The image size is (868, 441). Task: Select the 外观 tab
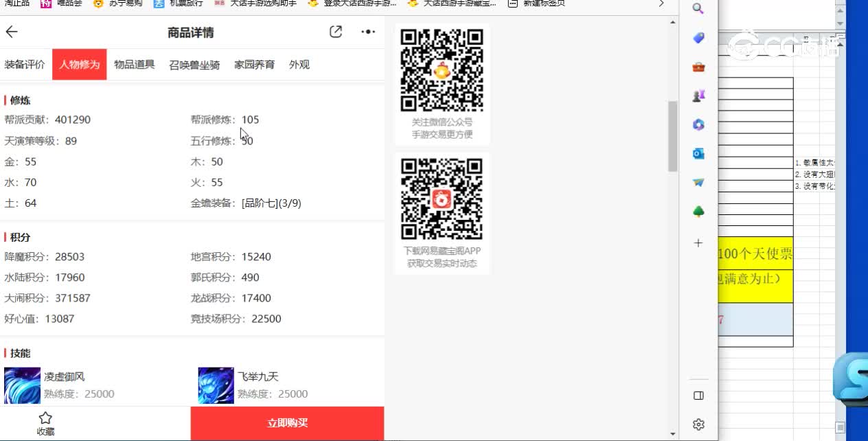(299, 64)
